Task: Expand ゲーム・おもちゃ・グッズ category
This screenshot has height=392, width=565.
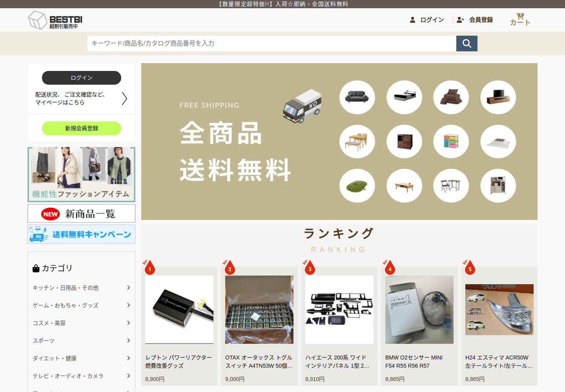Action: pyautogui.click(x=82, y=305)
